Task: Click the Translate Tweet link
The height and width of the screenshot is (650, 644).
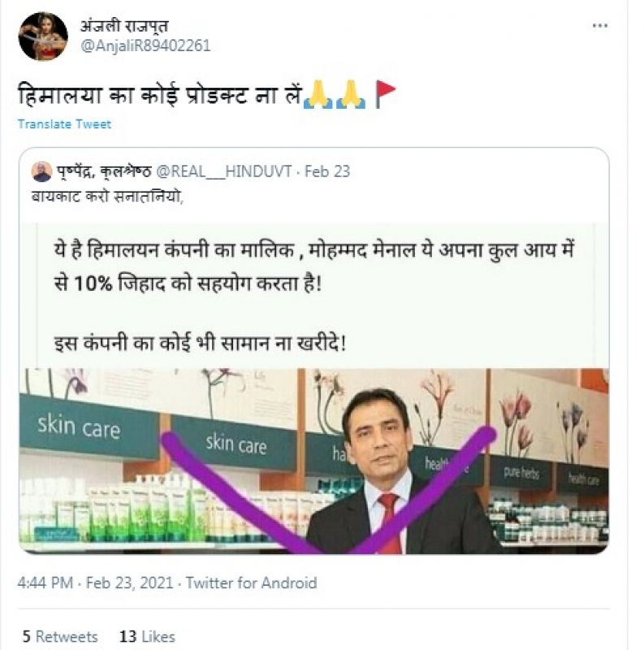Action: [64, 124]
